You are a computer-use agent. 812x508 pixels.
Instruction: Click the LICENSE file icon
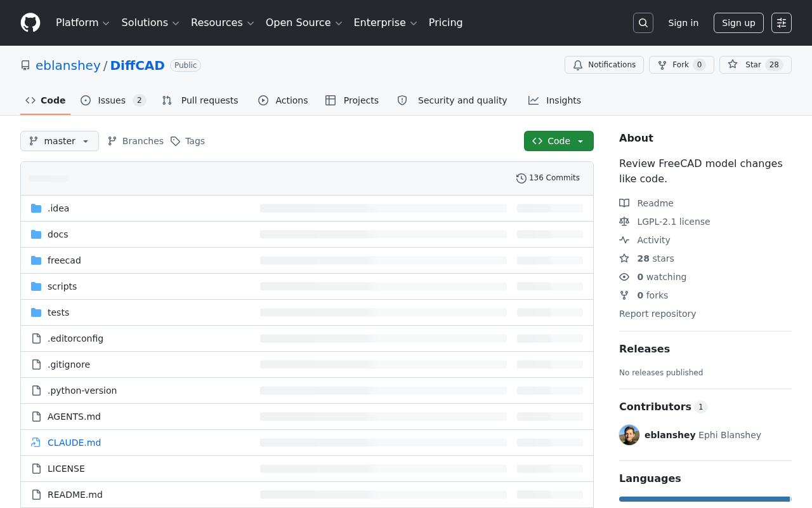(36, 469)
